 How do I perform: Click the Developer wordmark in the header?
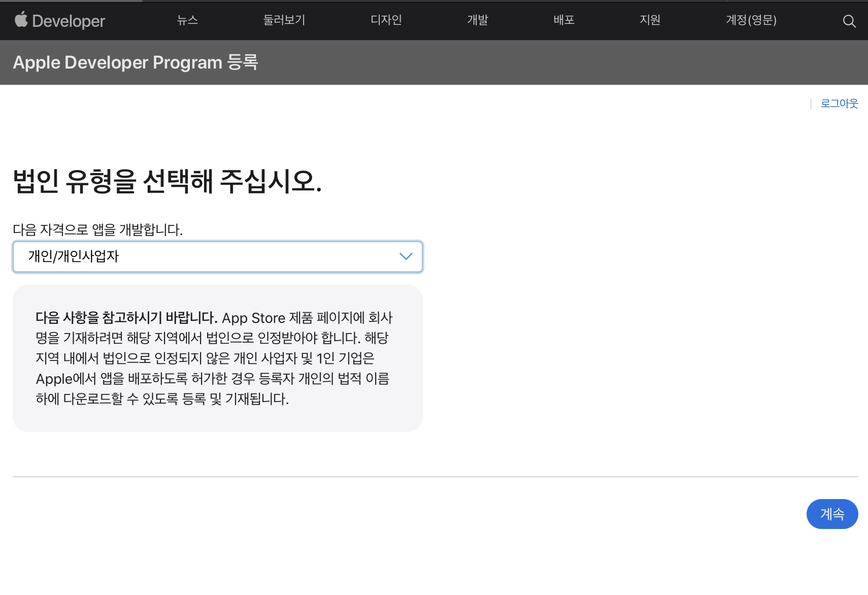tap(69, 21)
